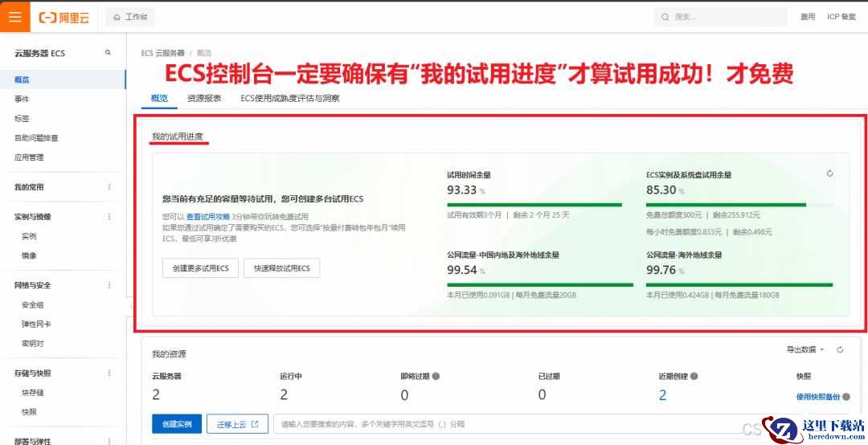Click the 93.33 trial time value

pos(461,190)
